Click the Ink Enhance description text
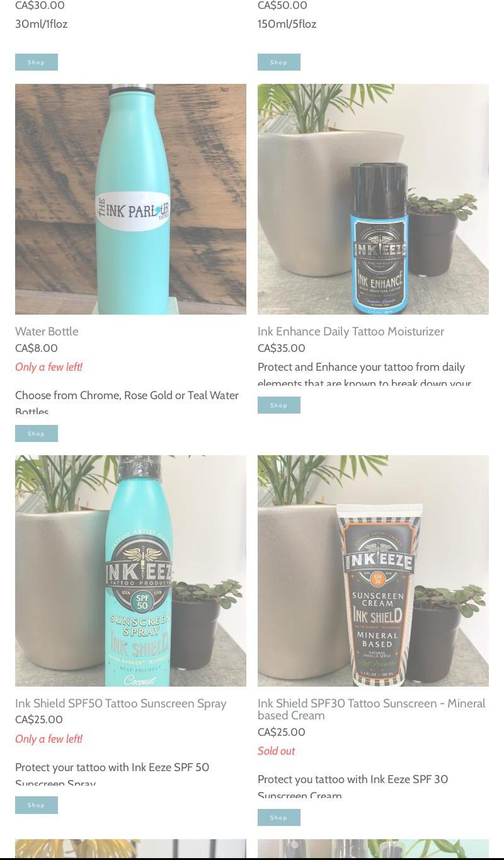The height and width of the screenshot is (860, 504). (364, 375)
